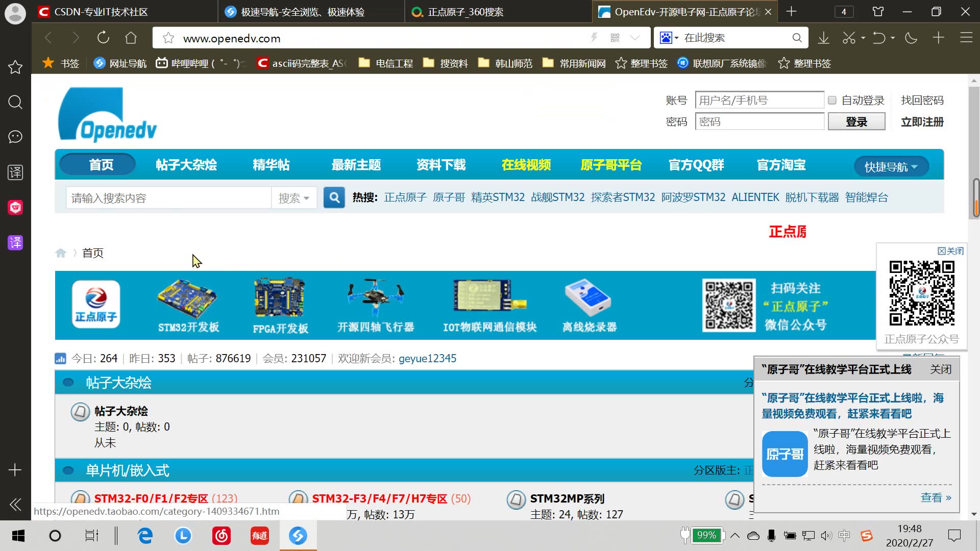
Task: Open the 精华帖 navigation item
Action: pyautogui.click(x=272, y=165)
